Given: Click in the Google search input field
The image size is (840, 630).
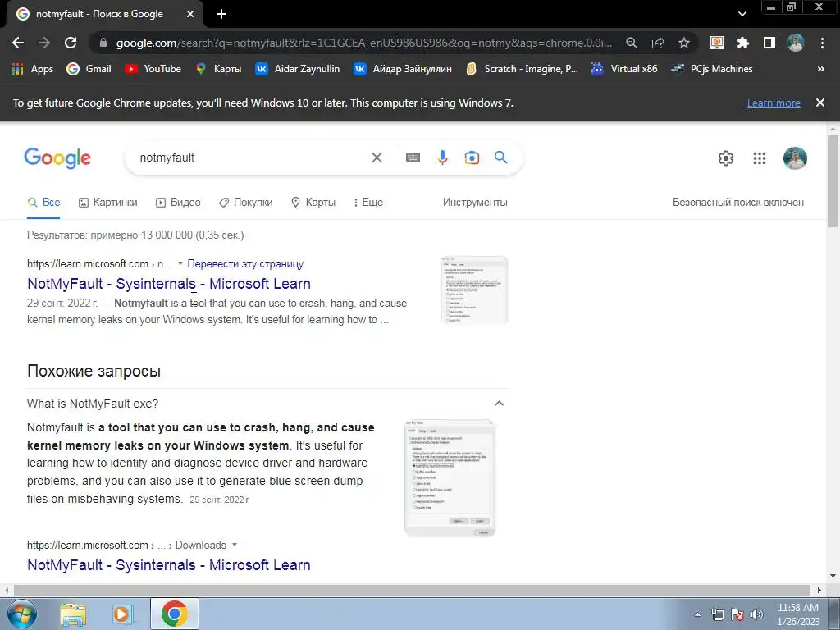Looking at the screenshot, I should click(252, 157).
